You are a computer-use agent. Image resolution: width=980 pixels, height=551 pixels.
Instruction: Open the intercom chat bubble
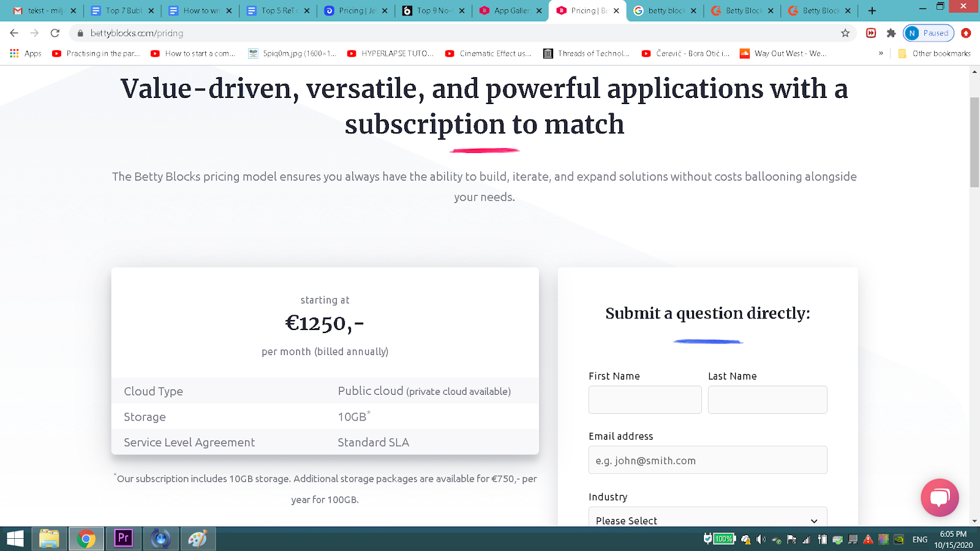coord(940,497)
